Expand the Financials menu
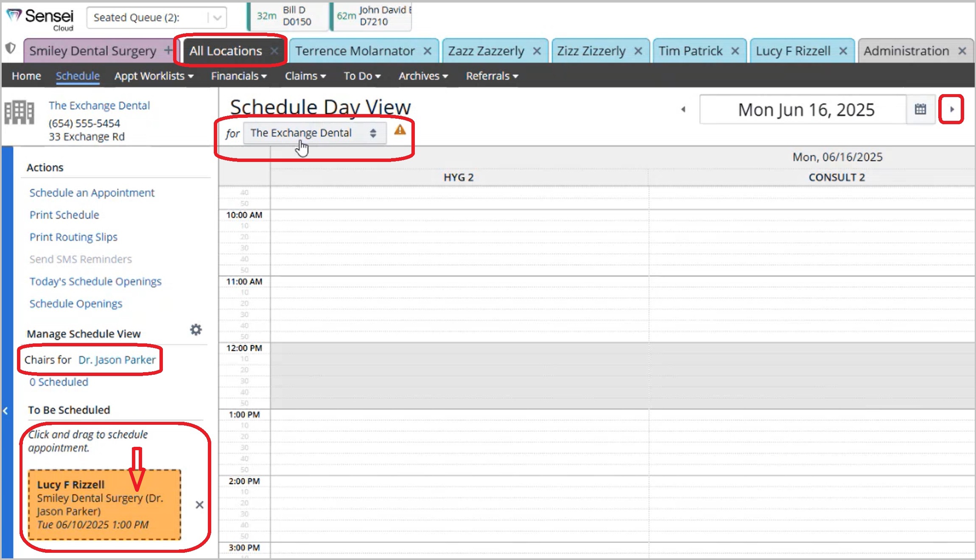This screenshot has width=976, height=560. coord(239,76)
